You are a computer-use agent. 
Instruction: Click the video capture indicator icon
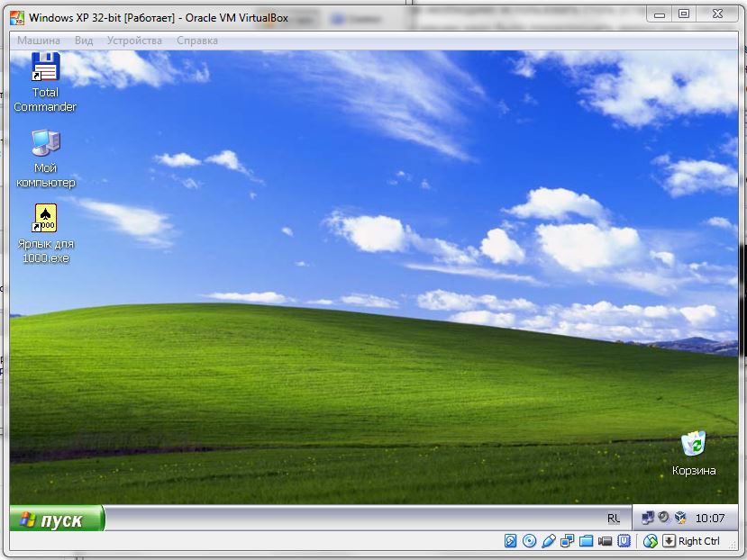(605, 541)
